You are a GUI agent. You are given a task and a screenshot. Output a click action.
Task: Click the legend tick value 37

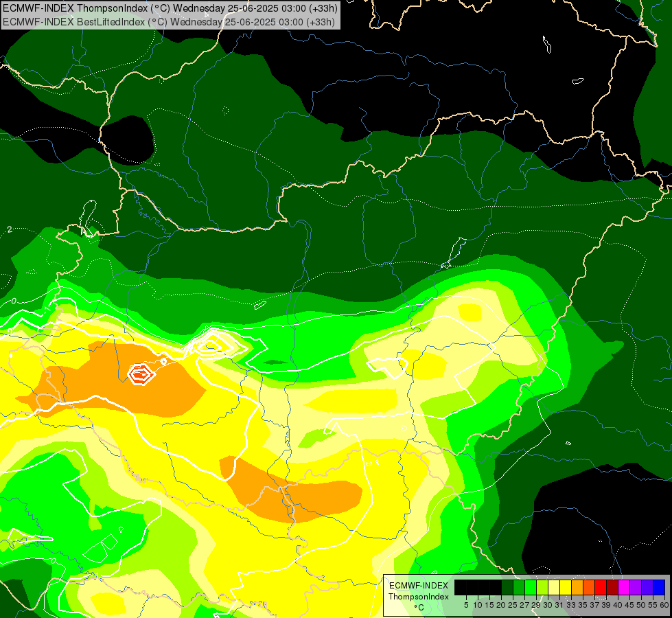click(x=594, y=605)
